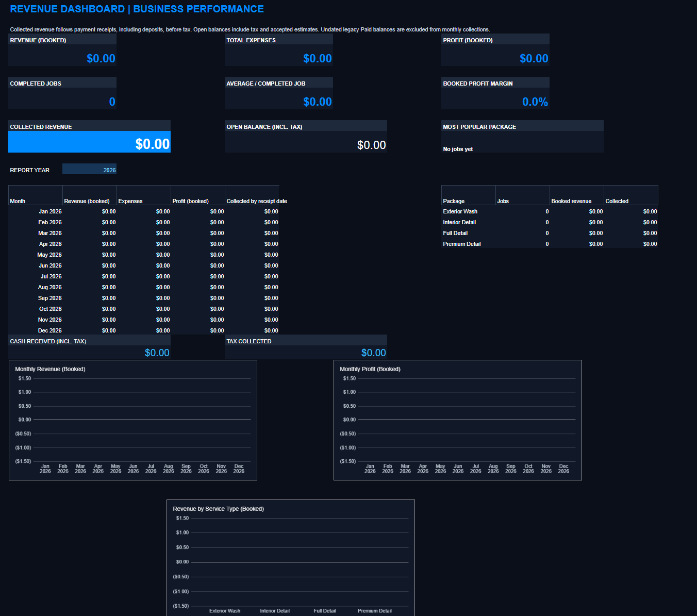The width and height of the screenshot is (697, 616).
Task: Select the Nov 2026 row label
Action: (50, 320)
